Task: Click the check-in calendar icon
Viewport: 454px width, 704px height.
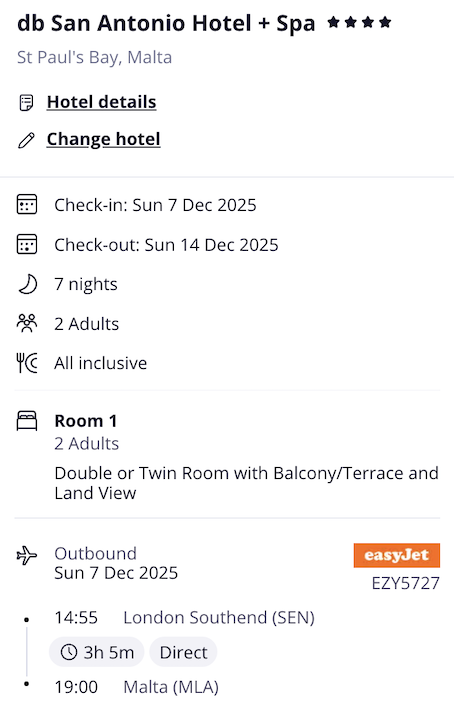Action: 27,204
